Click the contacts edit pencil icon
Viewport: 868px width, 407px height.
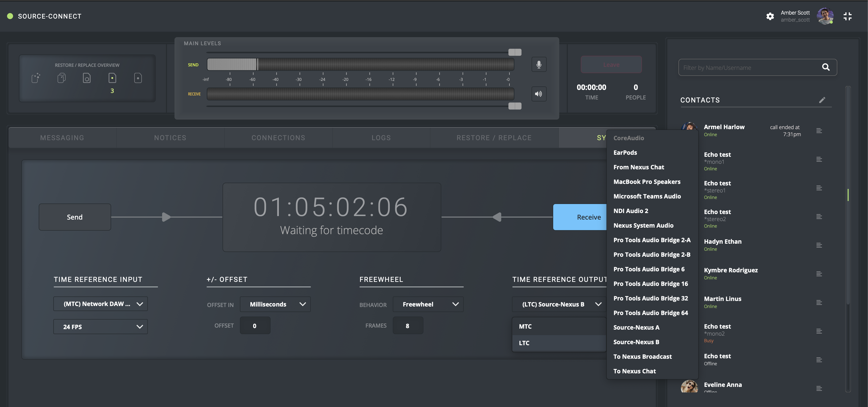tap(822, 100)
